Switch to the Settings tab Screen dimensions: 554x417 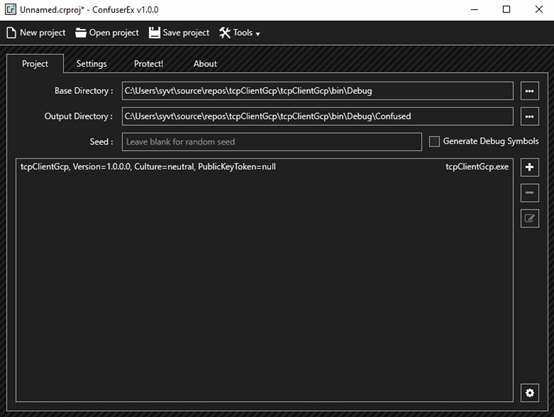(x=92, y=64)
